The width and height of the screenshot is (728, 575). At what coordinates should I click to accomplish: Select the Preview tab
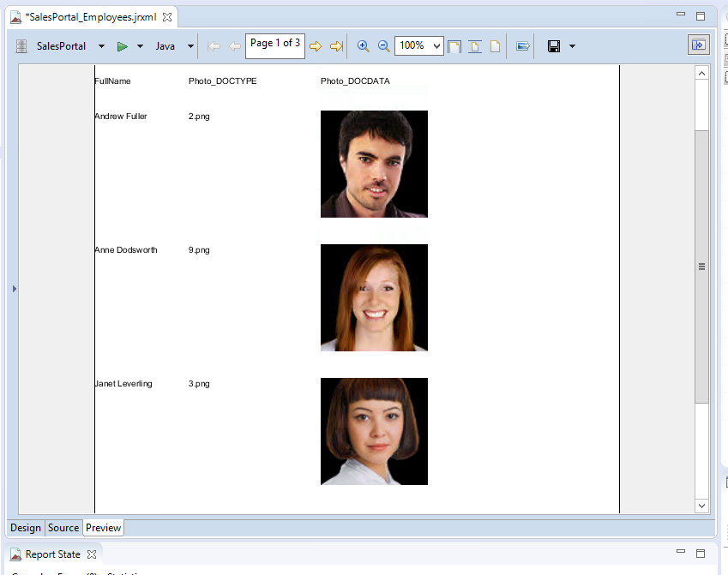coord(103,528)
